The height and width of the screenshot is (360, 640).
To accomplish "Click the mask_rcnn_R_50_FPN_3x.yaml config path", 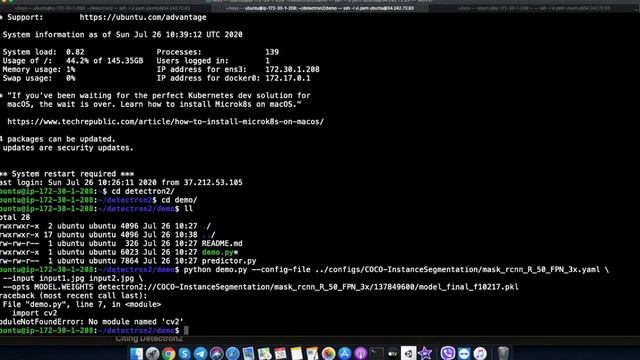I will pyautogui.click(x=458, y=269).
